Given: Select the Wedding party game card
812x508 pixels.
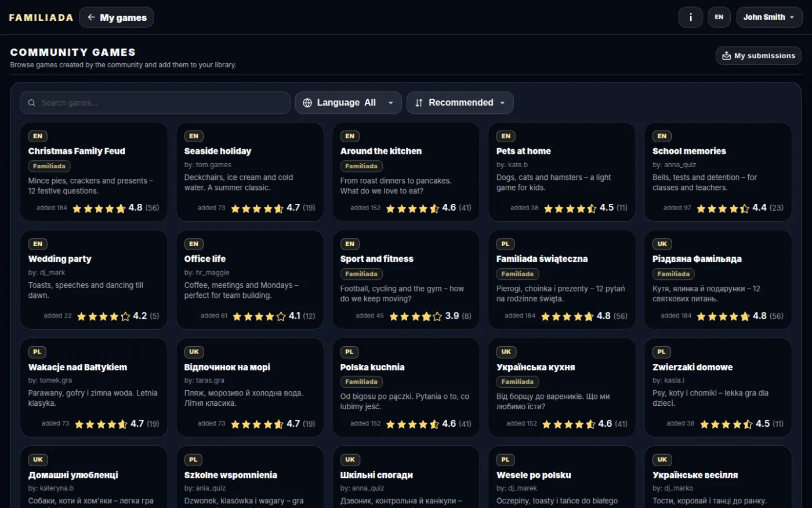Looking at the screenshot, I should (93, 280).
